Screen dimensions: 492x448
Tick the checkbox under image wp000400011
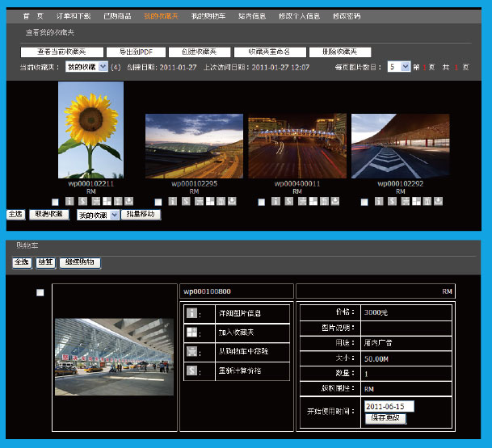[260, 202]
